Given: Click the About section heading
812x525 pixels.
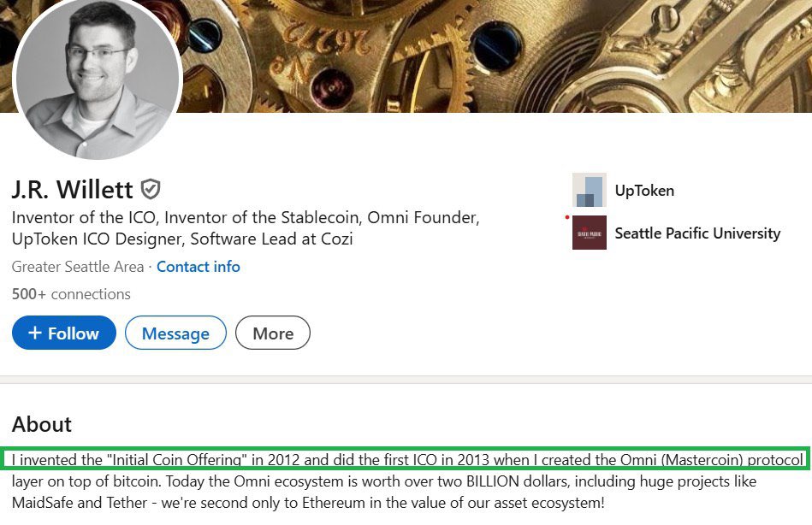Looking at the screenshot, I should click(42, 424).
